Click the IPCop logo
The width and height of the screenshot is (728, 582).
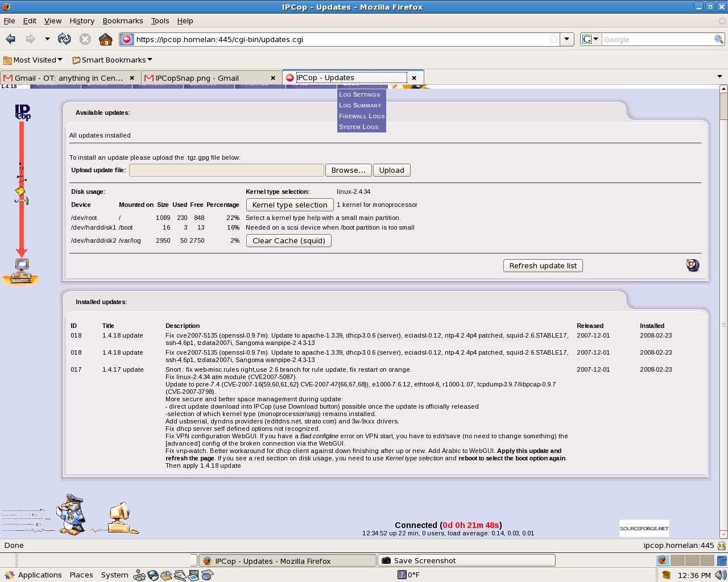23,112
